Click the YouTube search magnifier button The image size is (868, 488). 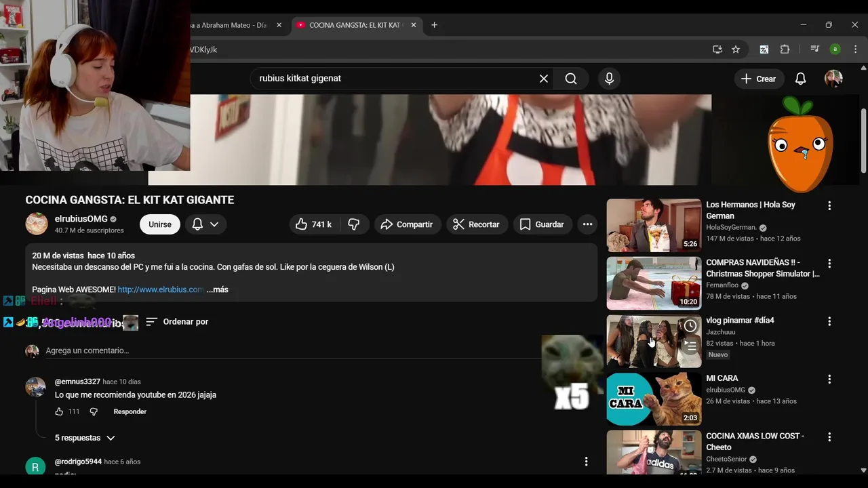571,79
